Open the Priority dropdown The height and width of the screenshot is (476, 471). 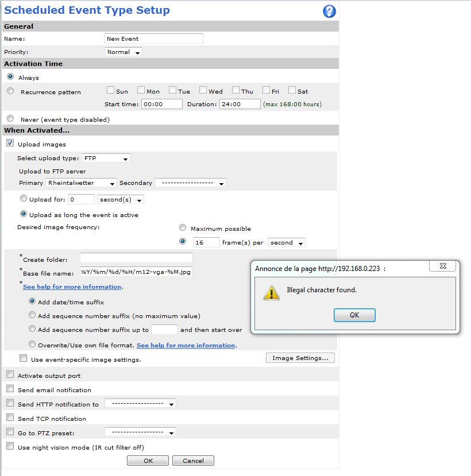click(x=123, y=52)
